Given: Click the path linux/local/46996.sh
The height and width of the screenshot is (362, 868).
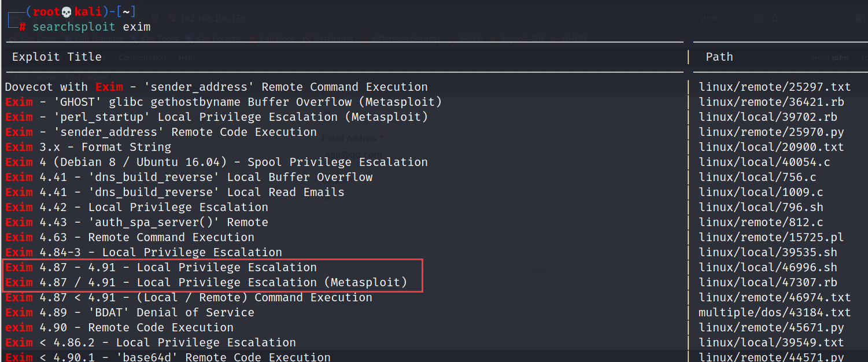Looking at the screenshot, I should coord(767,268).
